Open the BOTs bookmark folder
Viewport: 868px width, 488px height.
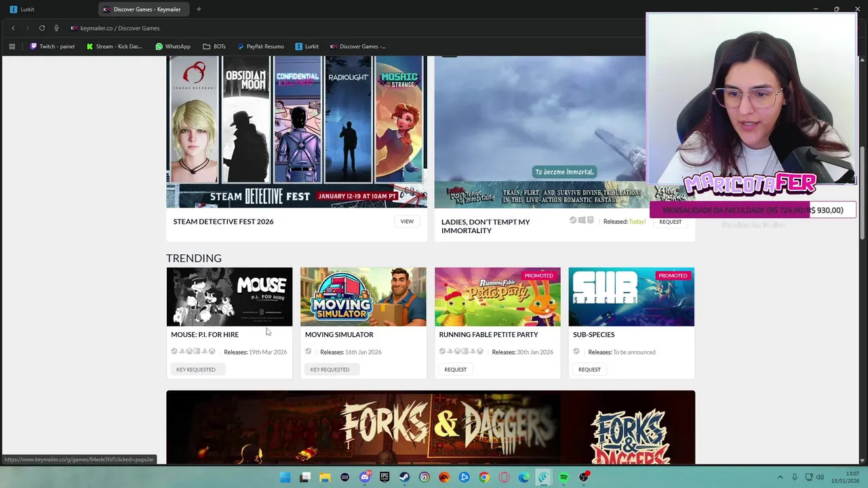[214, 47]
